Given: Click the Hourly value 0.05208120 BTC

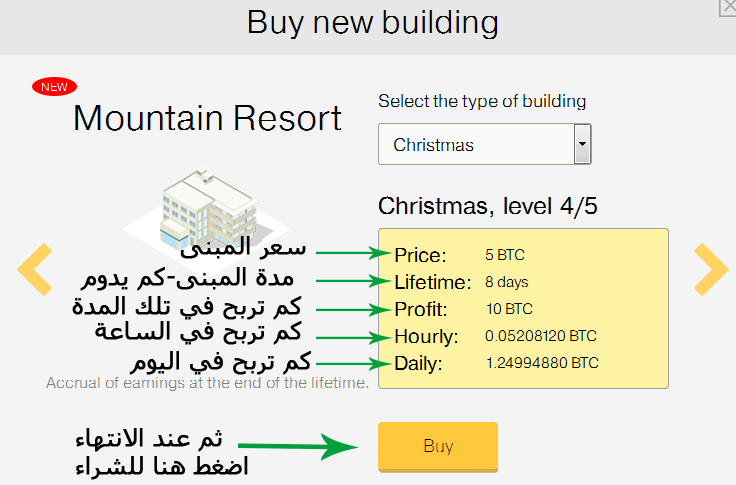Looking at the screenshot, I should [541, 336].
